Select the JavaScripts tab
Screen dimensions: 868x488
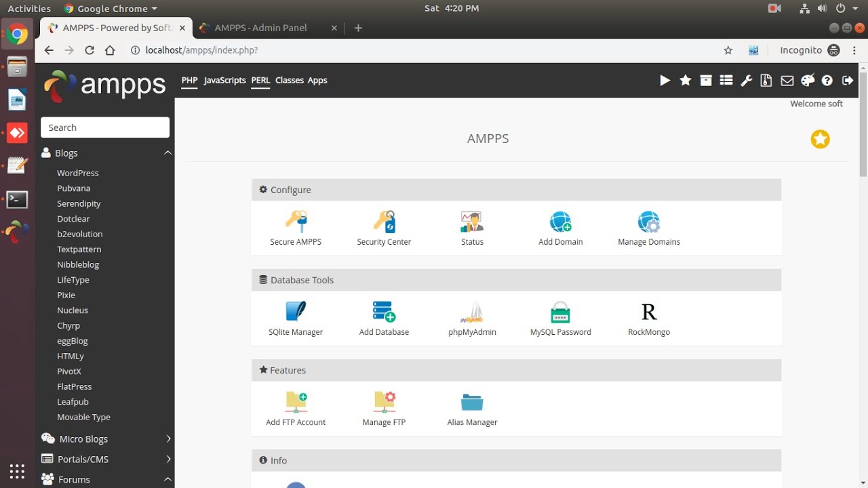pos(224,80)
